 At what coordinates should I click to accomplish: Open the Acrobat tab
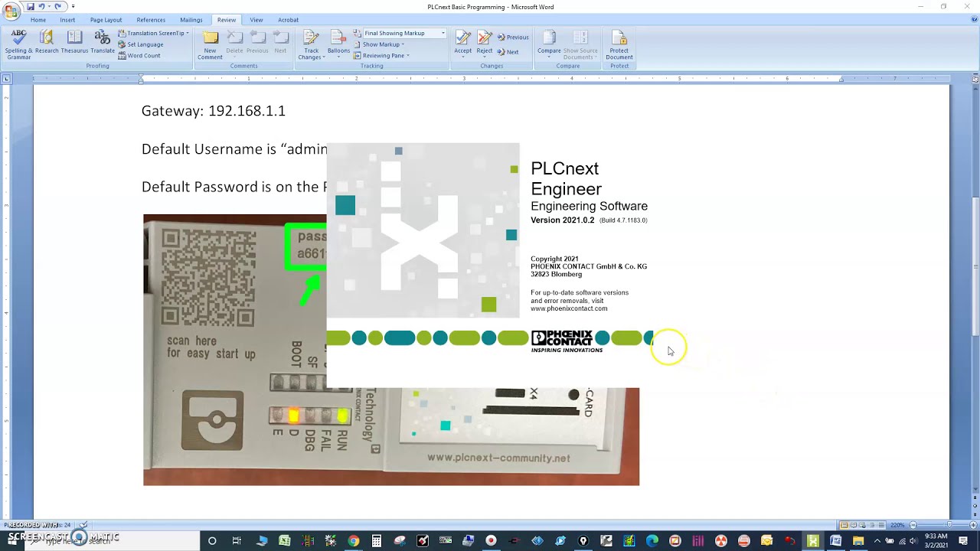coord(288,20)
